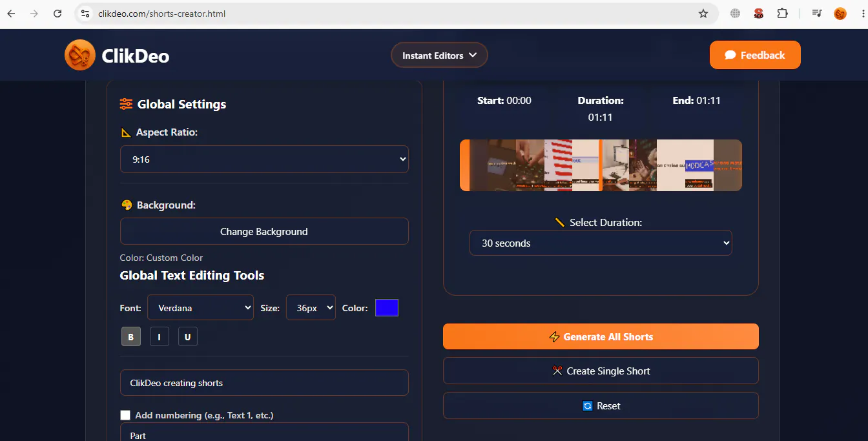Click the globe extension icon
The width and height of the screenshot is (868, 441).
[736, 14]
